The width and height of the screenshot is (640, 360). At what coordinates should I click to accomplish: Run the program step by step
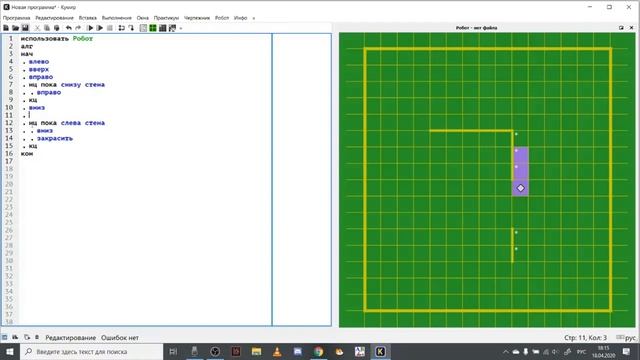pyautogui.click(x=100, y=28)
